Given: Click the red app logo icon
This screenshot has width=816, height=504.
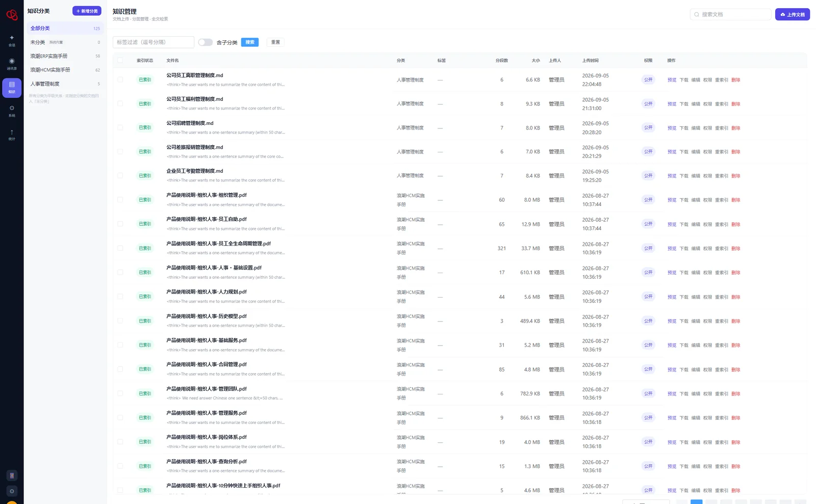Looking at the screenshot, I should pos(12,15).
